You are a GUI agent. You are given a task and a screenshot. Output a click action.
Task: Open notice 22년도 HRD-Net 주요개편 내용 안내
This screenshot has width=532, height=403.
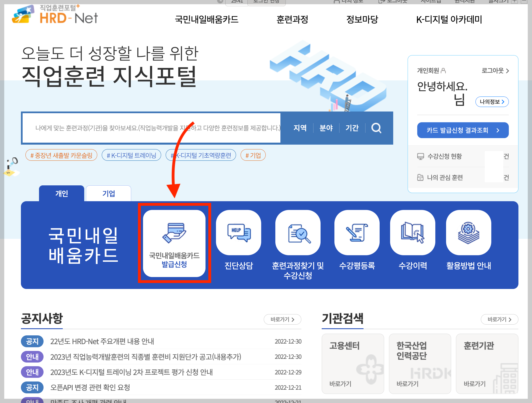[102, 341]
